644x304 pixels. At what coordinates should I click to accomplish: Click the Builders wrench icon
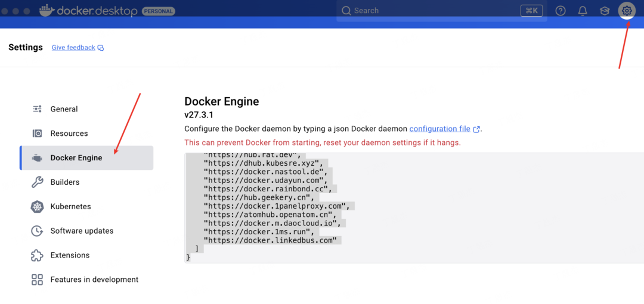click(38, 182)
